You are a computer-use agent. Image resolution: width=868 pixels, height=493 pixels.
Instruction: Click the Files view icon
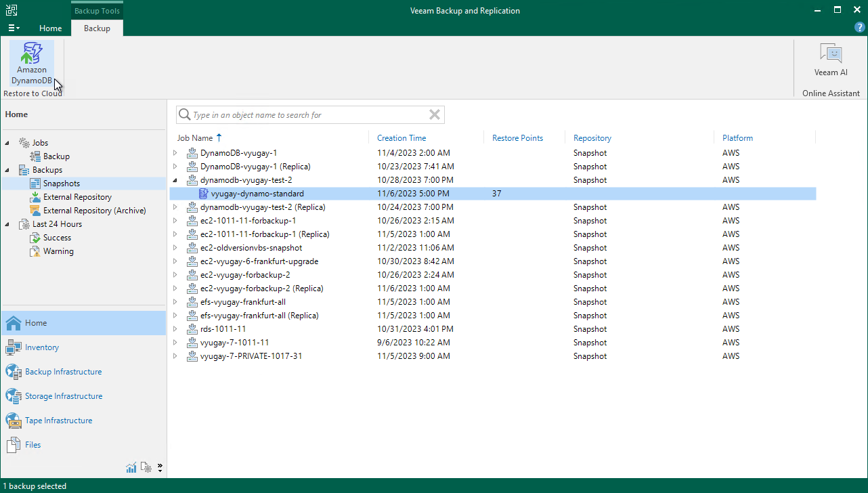coord(14,445)
